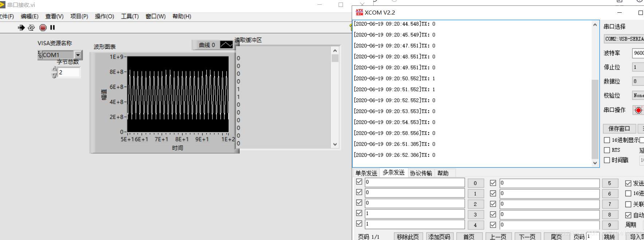The height and width of the screenshot is (240, 644).
Task: Click send button numbered 4
Action: [475, 225]
